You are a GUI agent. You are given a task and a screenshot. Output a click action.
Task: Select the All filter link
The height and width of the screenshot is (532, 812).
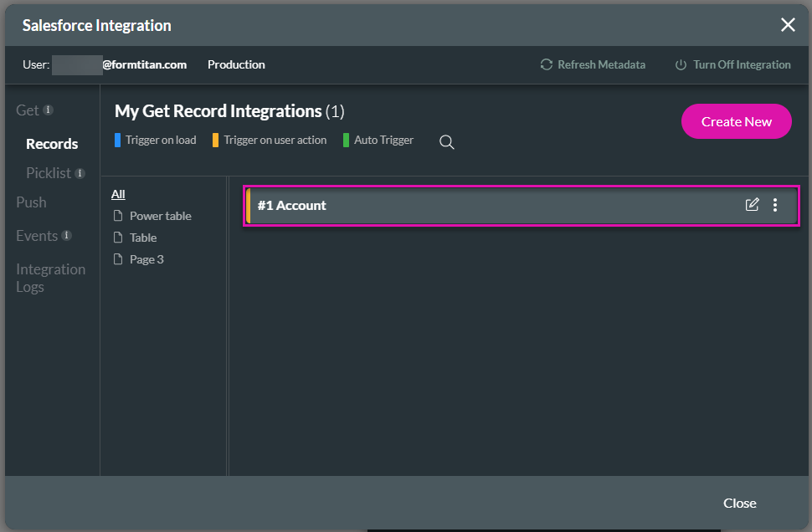117,193
